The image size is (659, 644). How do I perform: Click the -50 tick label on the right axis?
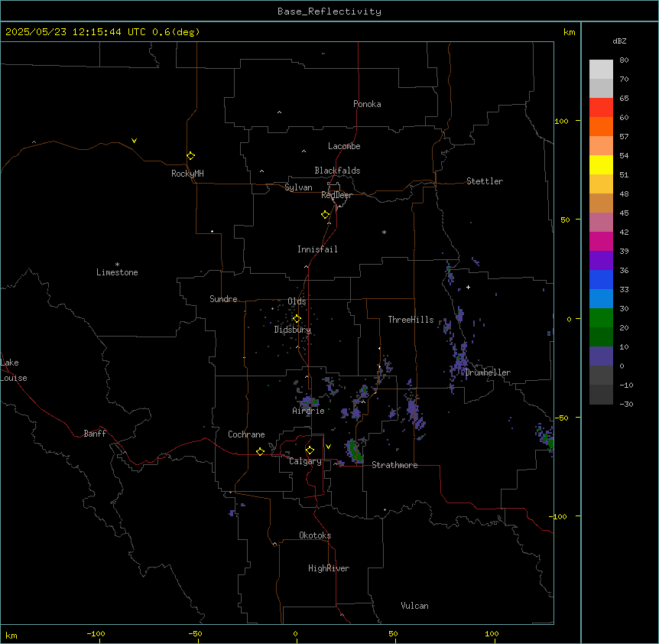pos(561,418)
